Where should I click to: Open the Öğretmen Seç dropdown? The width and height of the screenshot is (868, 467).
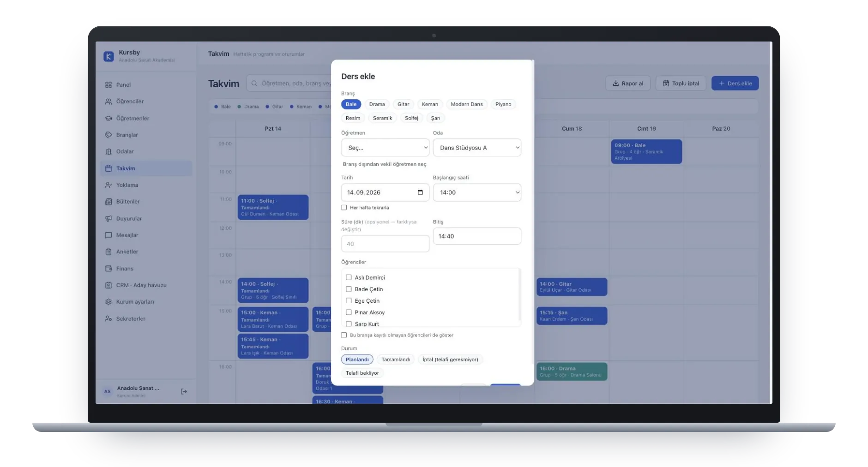385,148
